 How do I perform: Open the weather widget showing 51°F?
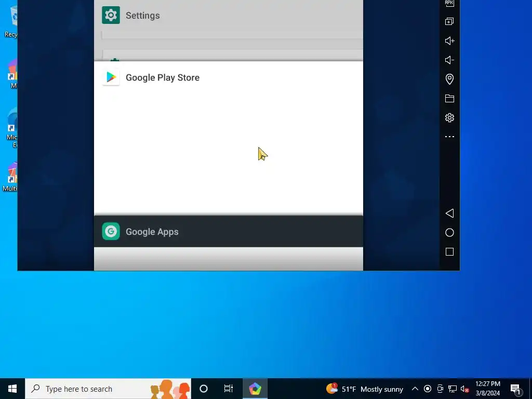click(364, 389)
